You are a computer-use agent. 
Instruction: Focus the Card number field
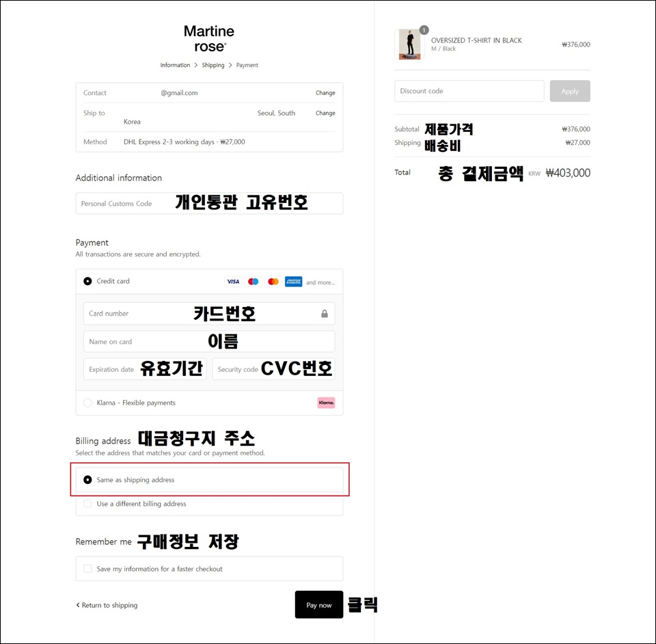click(x=209, y=313)
